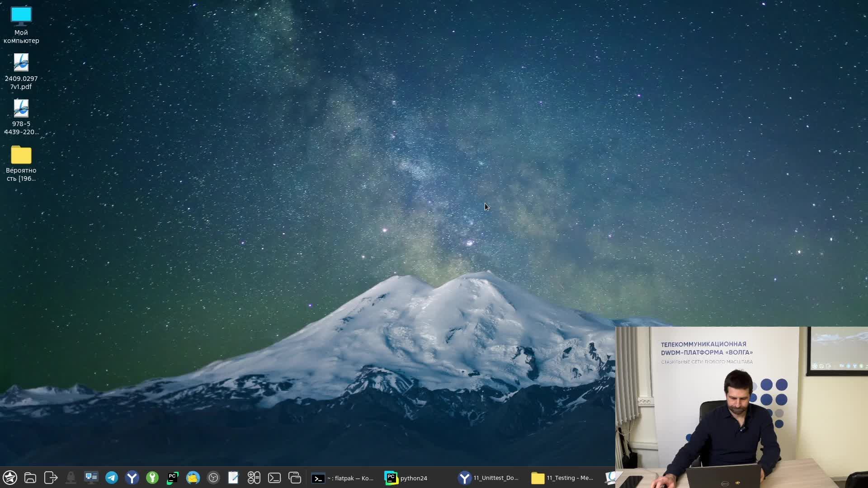Screen dimensions: 868x488
Task: Click the system monitor display icon
Action: click(x=91, y=478)
